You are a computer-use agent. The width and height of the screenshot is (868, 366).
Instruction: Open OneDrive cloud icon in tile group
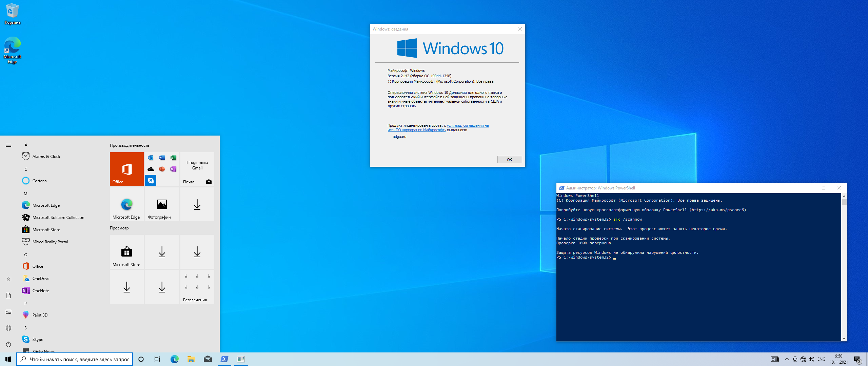coord(151,169)
